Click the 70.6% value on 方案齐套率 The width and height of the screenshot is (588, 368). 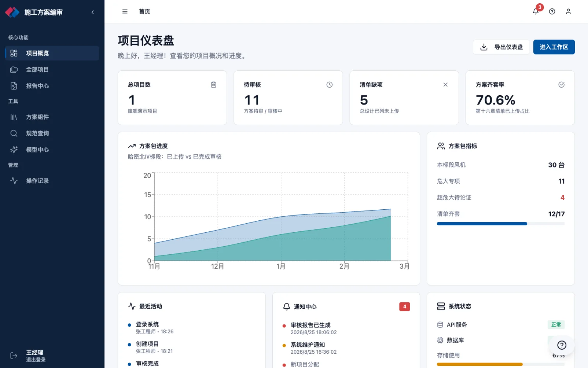(495, 100)
